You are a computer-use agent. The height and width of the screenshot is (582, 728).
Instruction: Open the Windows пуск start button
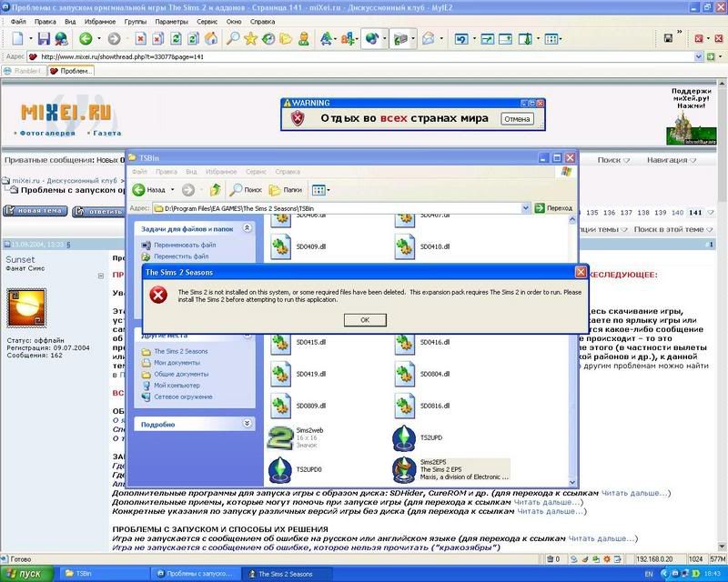(26, 574)
